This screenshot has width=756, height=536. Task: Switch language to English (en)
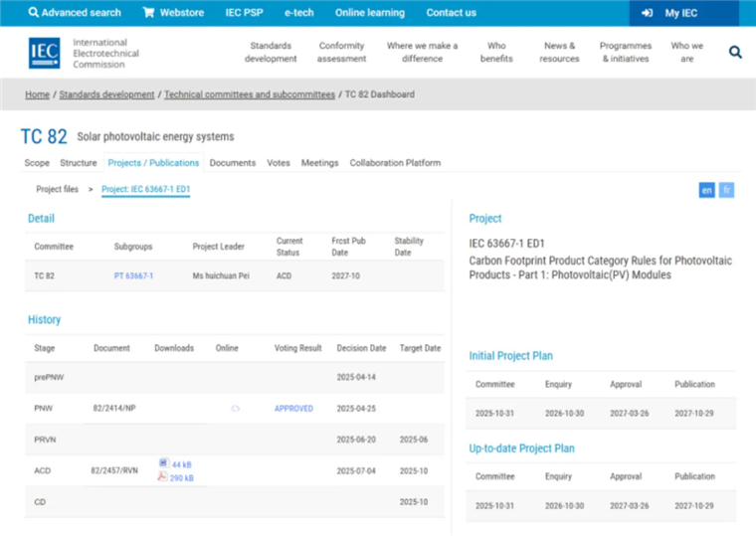point(706,190)
